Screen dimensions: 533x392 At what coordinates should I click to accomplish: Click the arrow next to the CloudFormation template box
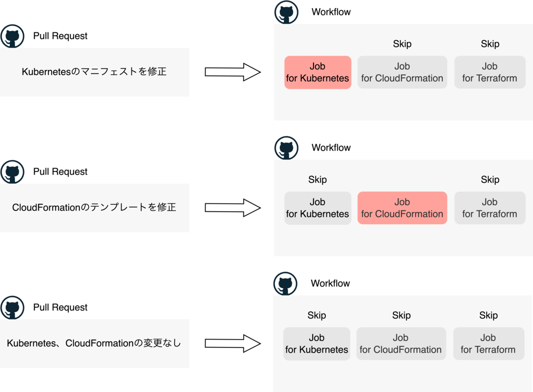[233, 208]
